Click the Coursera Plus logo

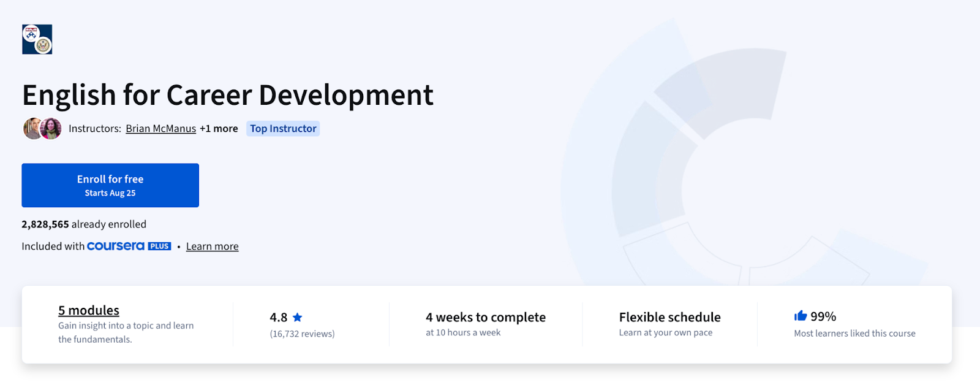(x=129, y=246)
